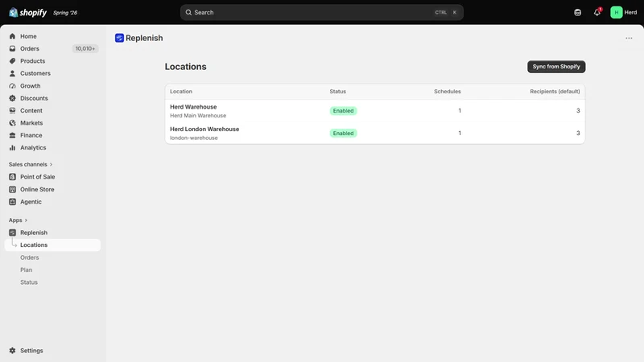644x362 pixels.
Task: Click the Analytics bar chart icon
Action: [x=12, y=147]
